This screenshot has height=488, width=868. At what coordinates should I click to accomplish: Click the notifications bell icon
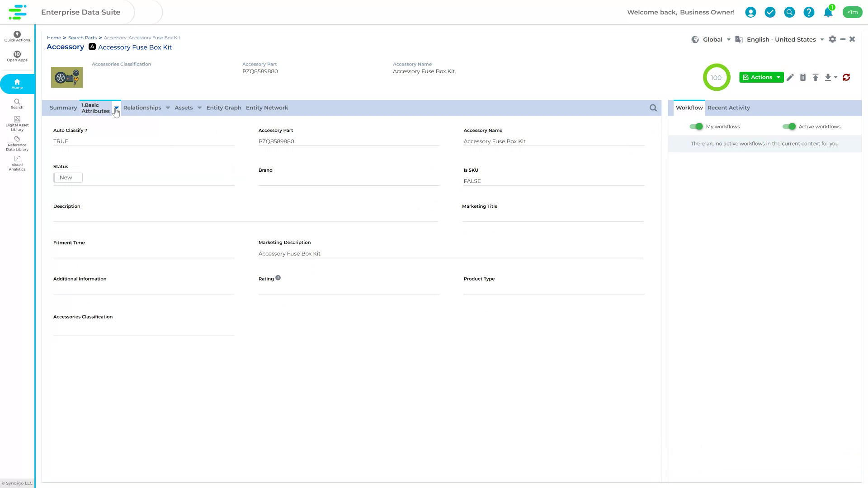[x=828, y=12]
